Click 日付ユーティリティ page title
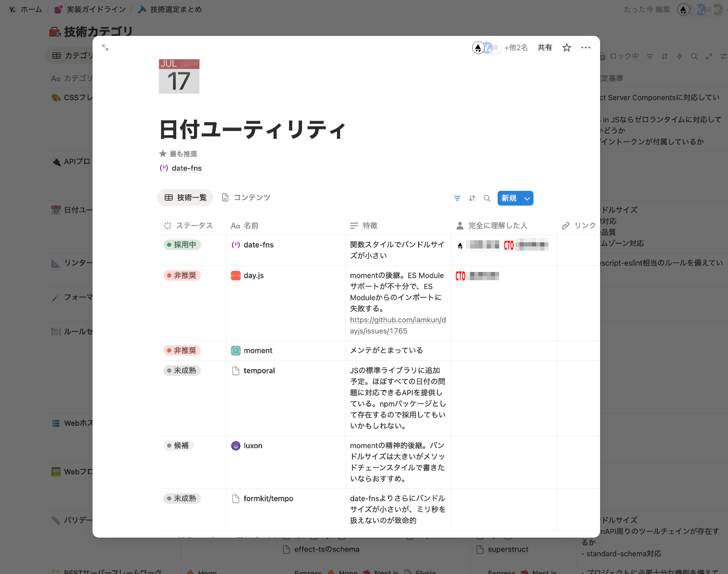728x574 pixels. (x=252, y=129)
